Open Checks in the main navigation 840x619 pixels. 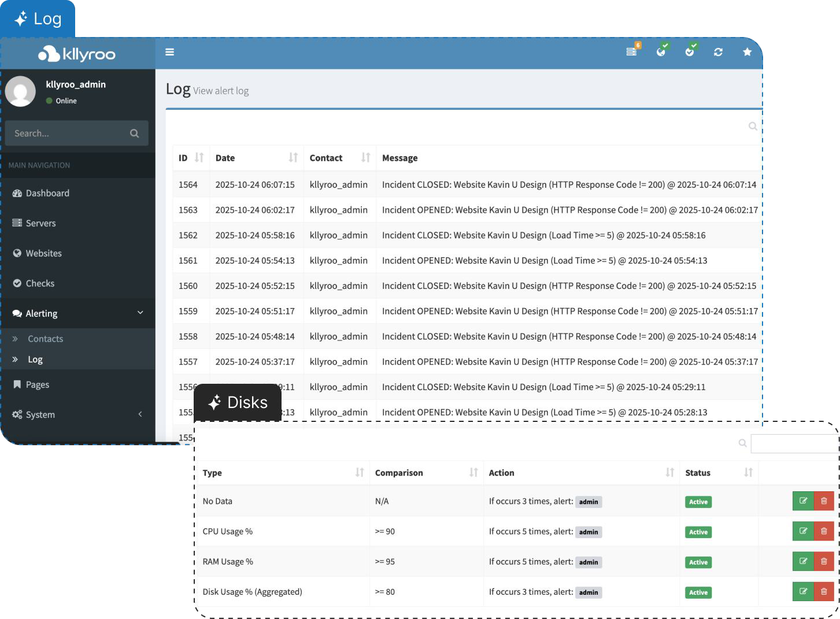pyautogui.click(x=77, y=283)
